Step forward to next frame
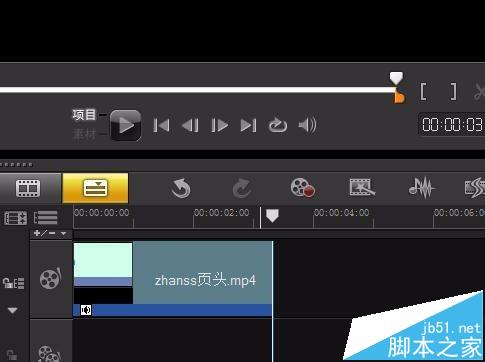Screen dimensions: 485x362 pos(219,126)
